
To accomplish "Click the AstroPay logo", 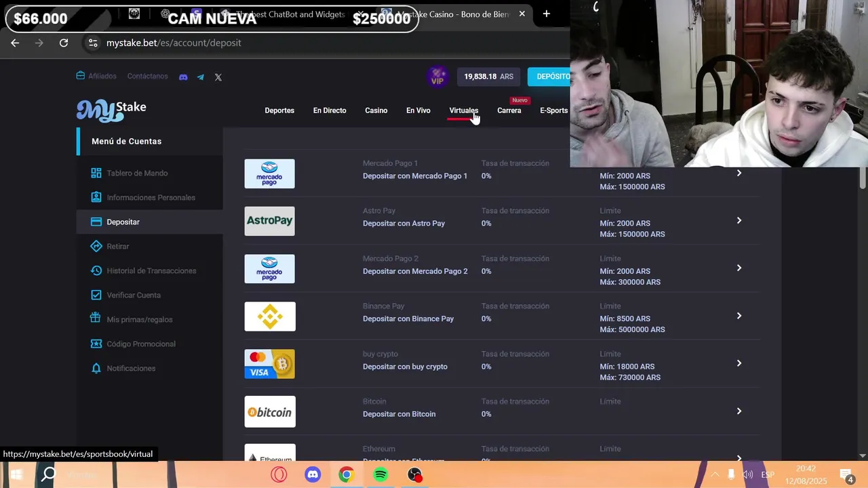I will [x=269, y=221].
